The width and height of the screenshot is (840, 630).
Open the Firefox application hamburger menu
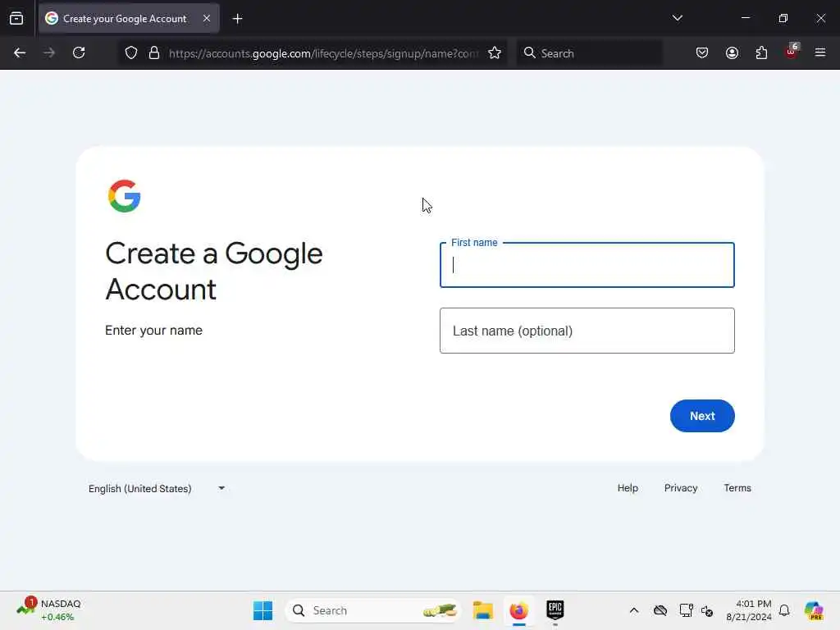820,53
